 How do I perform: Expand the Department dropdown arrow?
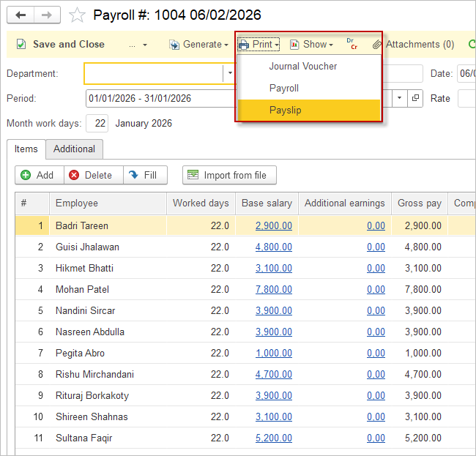point(229,73)
